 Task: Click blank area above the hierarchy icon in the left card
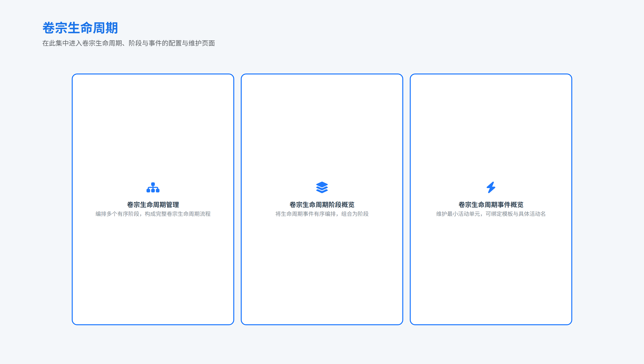coord(153,125)
